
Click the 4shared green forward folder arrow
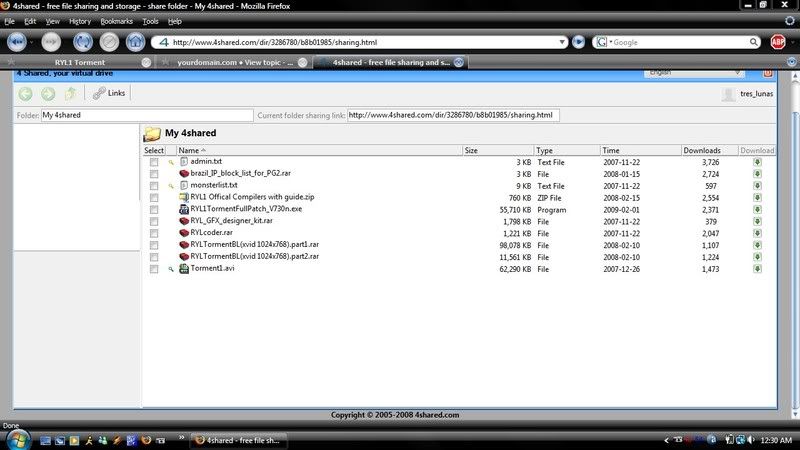(x=48, y=93)
